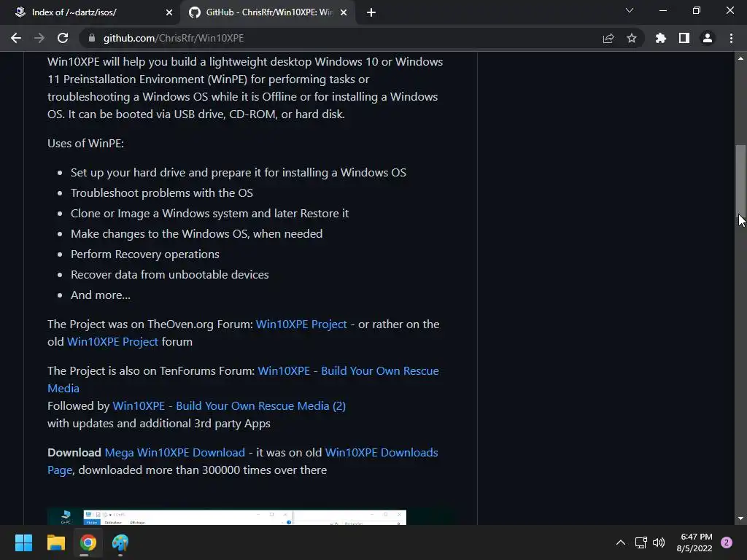Click the page's vertical scrollbar thumb
The height and width of the screenshot is (560, 747).
[740, 181]
